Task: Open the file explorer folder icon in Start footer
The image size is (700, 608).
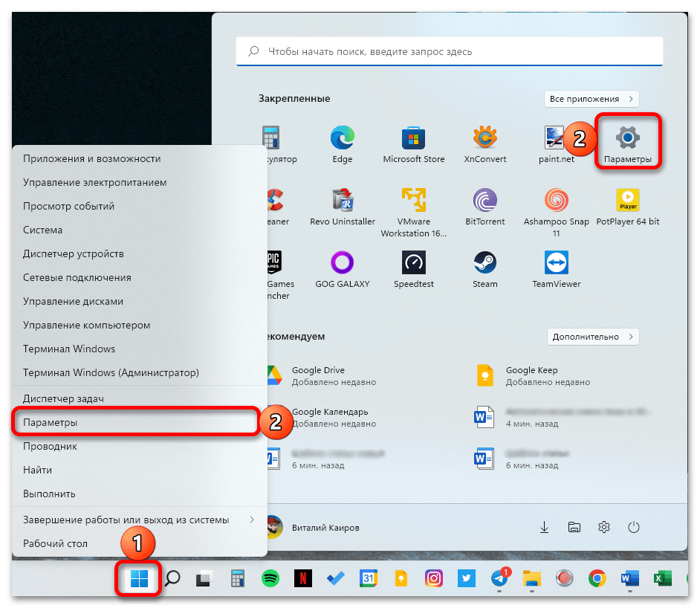Action: 574,527
